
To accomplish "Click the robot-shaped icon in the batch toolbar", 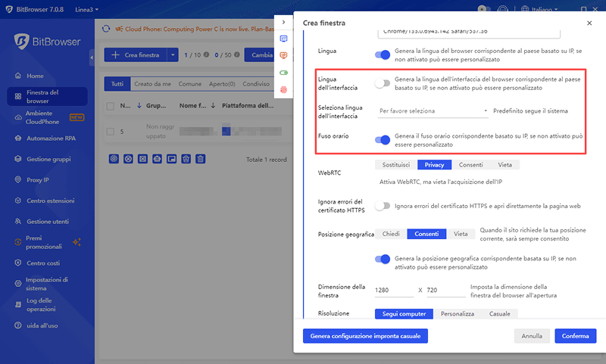I will (x=157, y=159).
